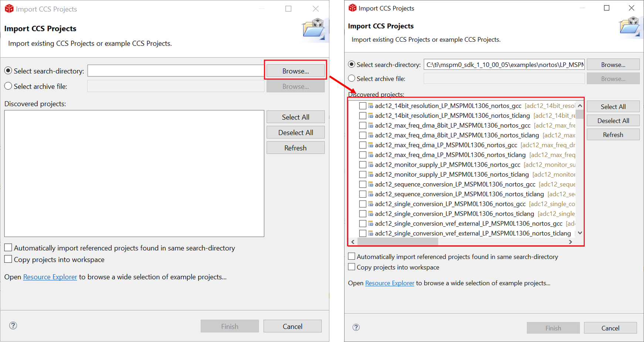Check Copy projects into workspace in right dialog
Viewport: 644px width, 342px height.
point(352,267)
